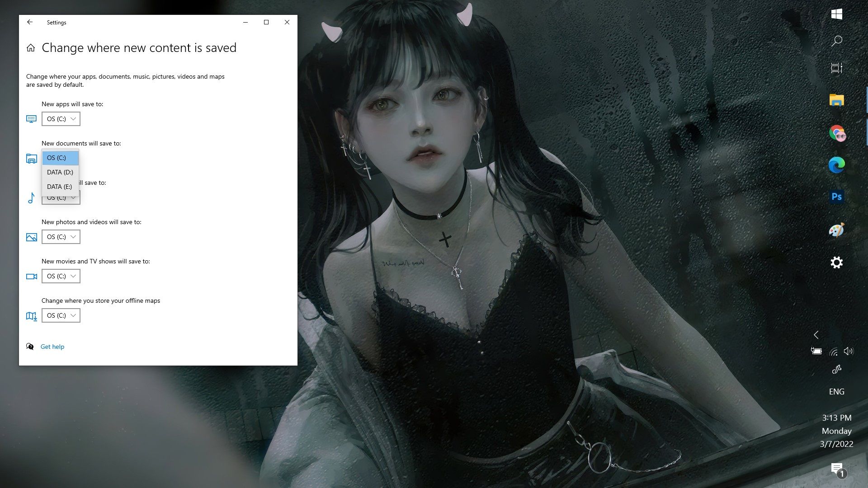Open Microsoft Edge browser
The height and width of the screenshot is (488, 868).
[836, 165]
